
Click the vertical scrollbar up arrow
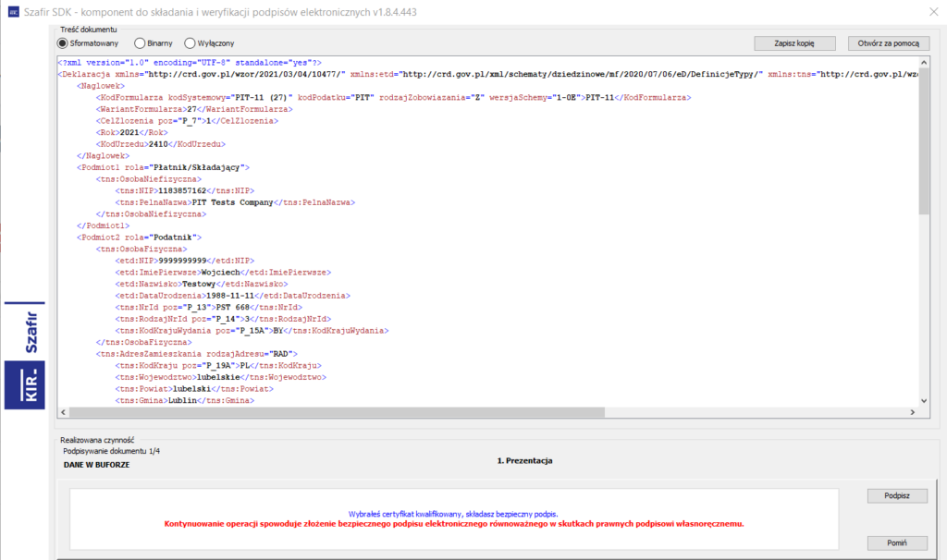pyautogui.click(x=924, y=62)
